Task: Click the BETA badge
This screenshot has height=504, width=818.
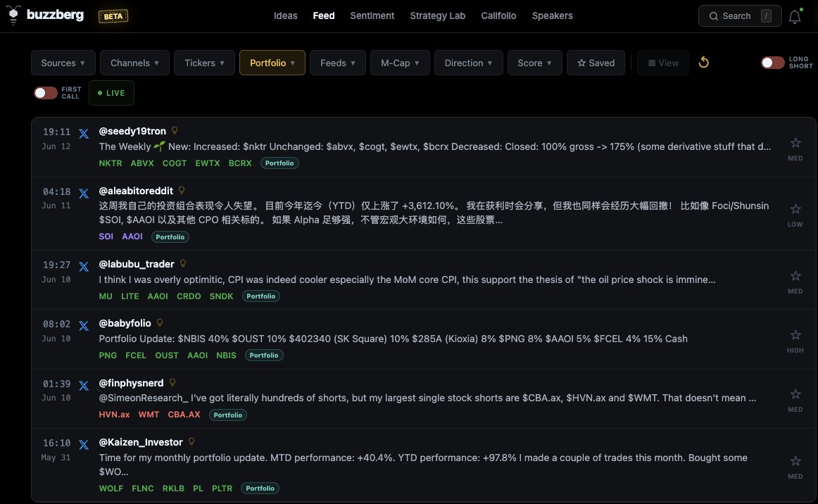Action: click(113, 16)
